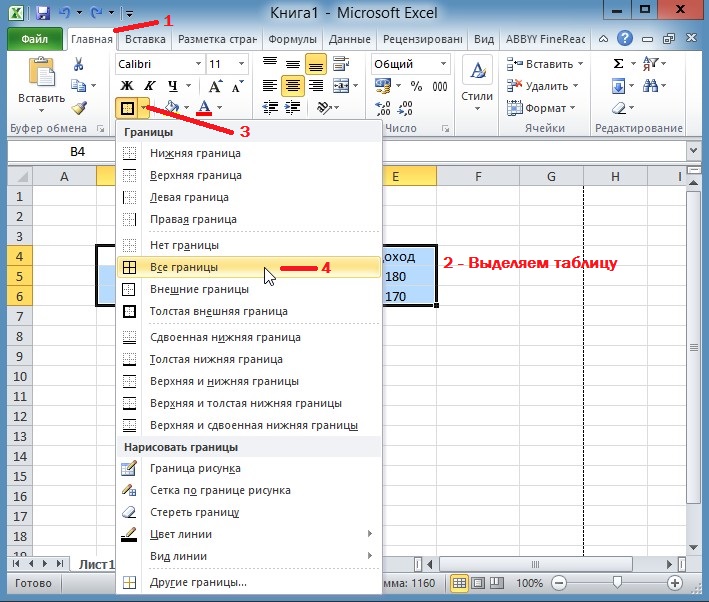Click the Font color A icon
Viewport: 709px width, 602px height.
(x=204, y=108)
